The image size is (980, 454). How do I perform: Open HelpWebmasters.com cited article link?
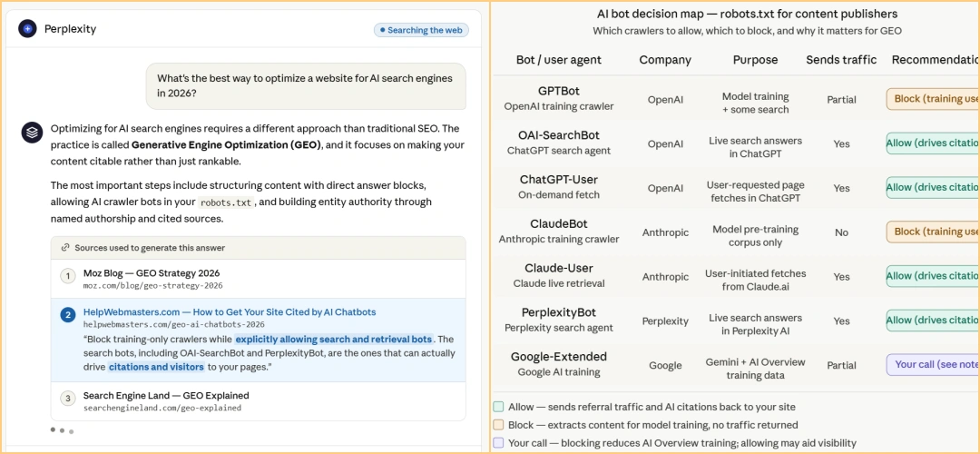tap(230, 312)
